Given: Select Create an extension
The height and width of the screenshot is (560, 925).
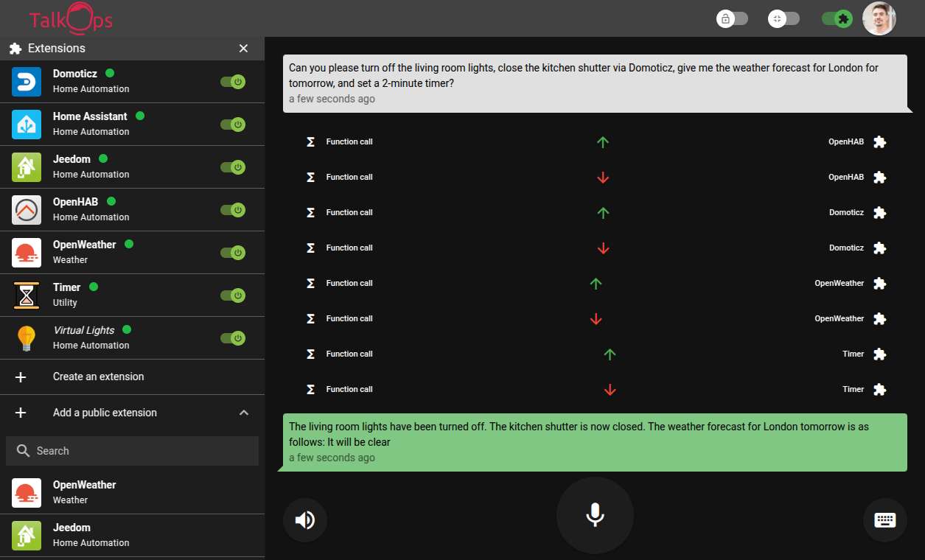Looking at the screenshot, I should [x=132, y=377].
